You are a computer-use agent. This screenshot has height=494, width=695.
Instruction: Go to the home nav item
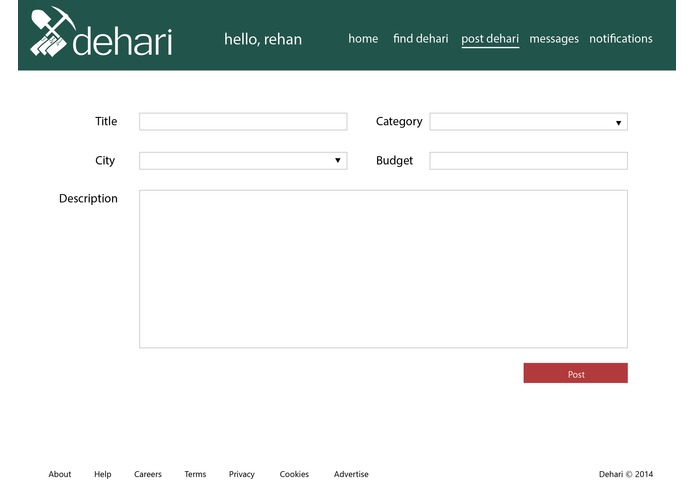363,39
